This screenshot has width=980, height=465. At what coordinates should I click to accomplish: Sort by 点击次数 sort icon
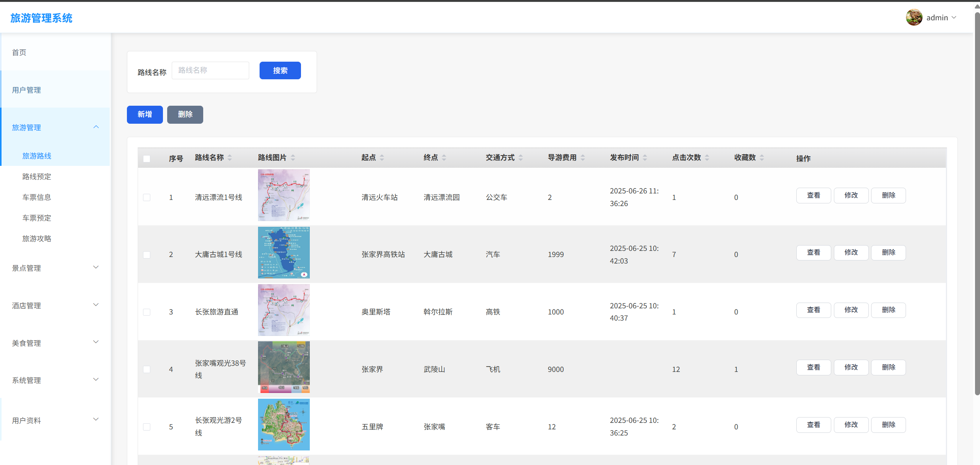(x=707, y=158)
